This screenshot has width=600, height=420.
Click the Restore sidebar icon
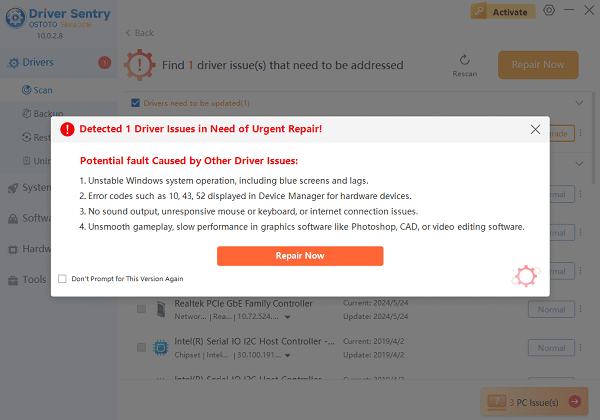pyautogui.click(x=26, y=137)
